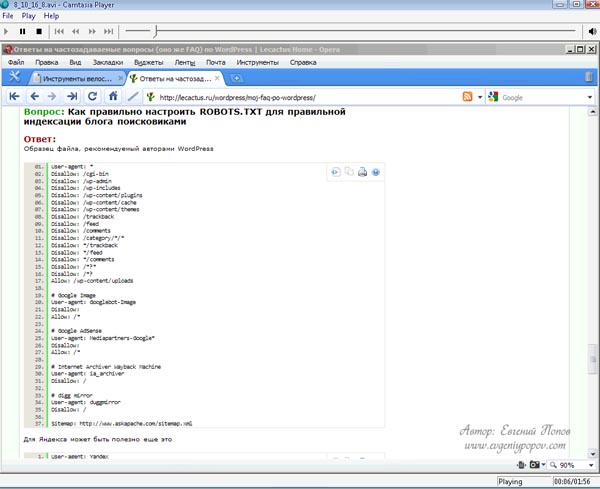Click Opera forward navigation arrow
The image size is (600, 489).
(x=53, y=97)
